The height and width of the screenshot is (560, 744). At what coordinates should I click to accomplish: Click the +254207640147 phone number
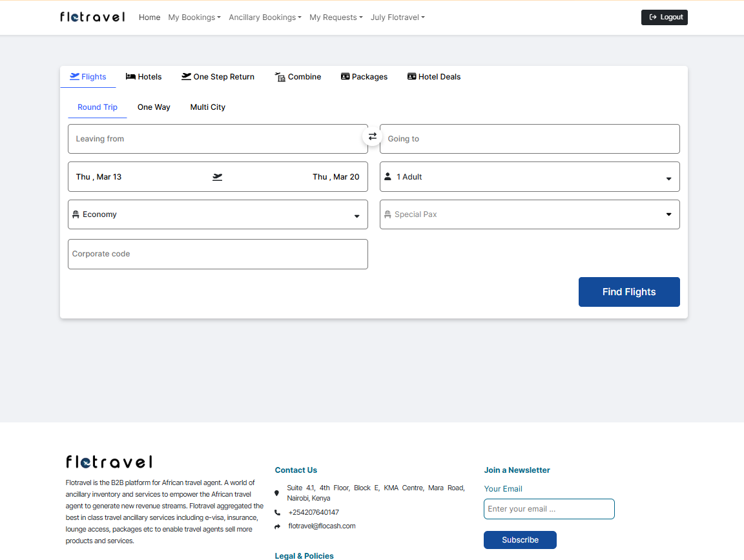pyautogui.click(x=314, y=513)
